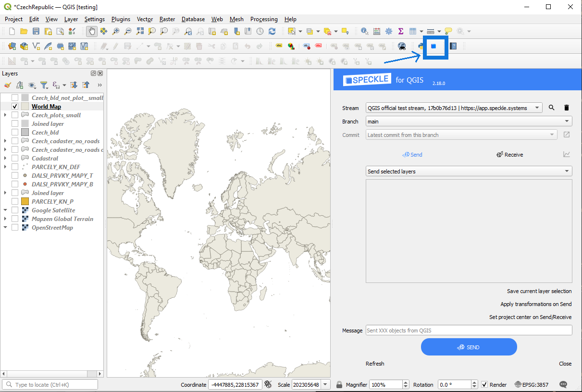The image size is (582, 392).
Task: Open the attribute table icon
Action: pyautogui.click(x=412, y=31)
